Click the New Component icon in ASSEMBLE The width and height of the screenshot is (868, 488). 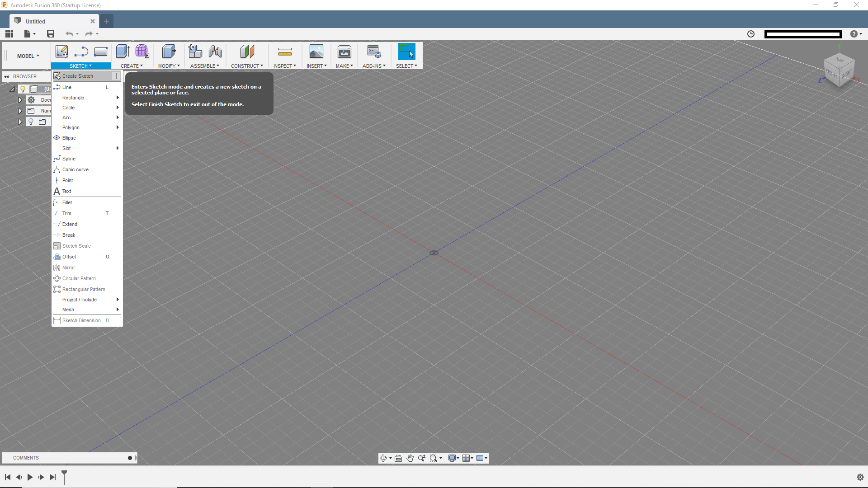[195, 52]
